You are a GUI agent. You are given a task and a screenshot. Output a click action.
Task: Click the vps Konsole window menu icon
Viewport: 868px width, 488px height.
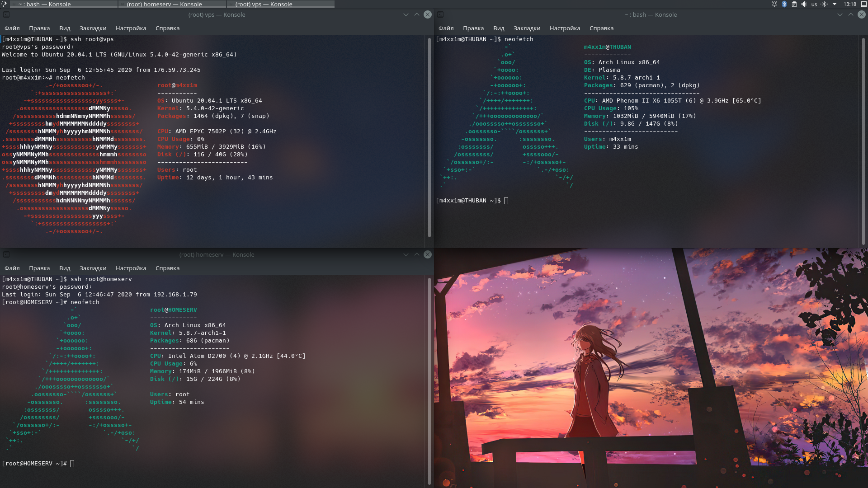tap(6, 14)
